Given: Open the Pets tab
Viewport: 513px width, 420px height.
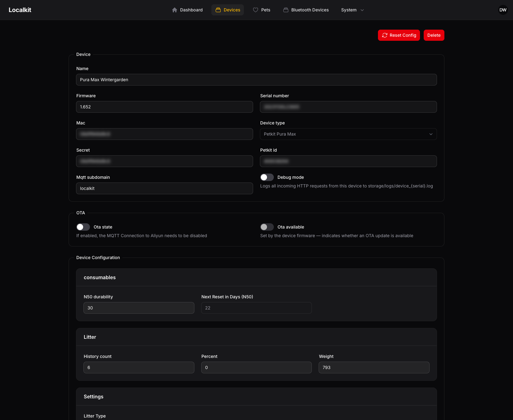Looking at the screenshot, I should pos(261,10).
